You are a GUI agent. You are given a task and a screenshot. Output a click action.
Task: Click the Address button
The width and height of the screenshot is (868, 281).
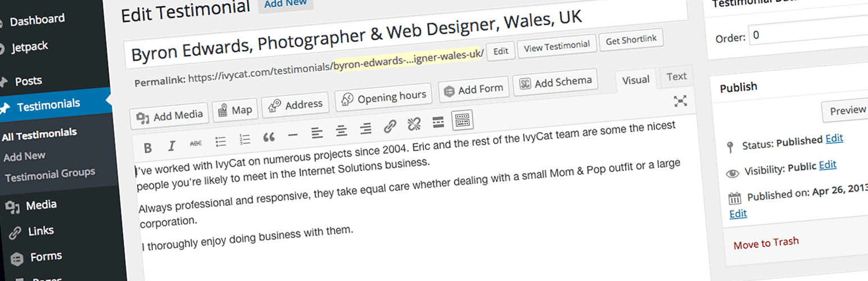[x=296, y=105]
